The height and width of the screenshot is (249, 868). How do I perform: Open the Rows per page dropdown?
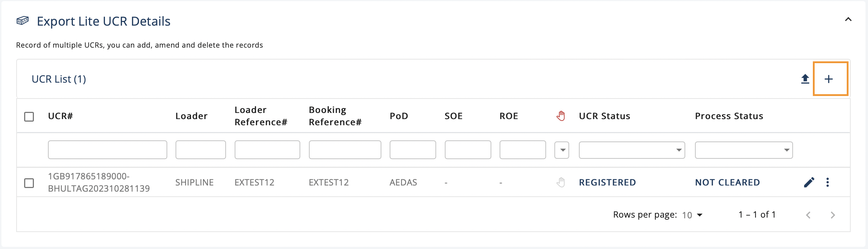click(x=692, y=215)
